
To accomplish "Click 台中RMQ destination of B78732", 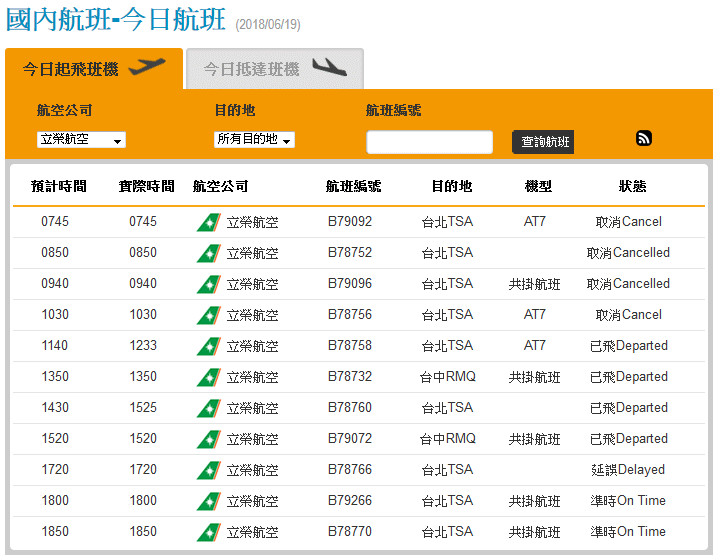I will [x=447, y=377].
